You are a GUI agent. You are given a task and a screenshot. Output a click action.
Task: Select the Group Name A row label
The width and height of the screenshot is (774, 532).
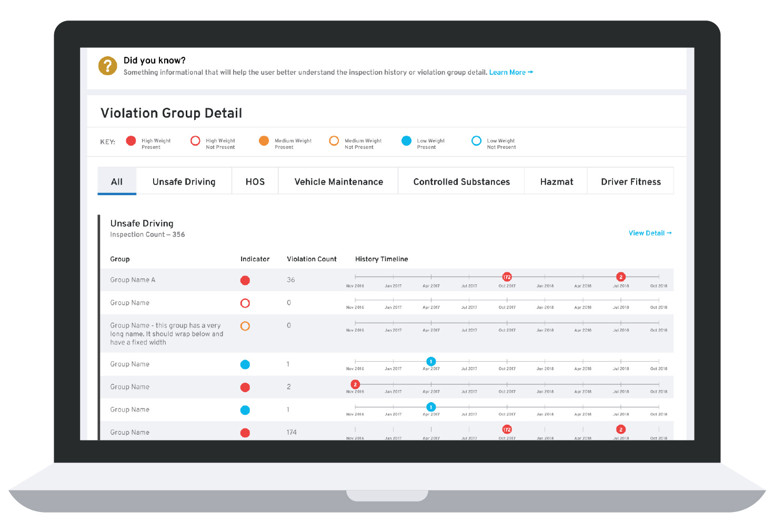[133, 280]
